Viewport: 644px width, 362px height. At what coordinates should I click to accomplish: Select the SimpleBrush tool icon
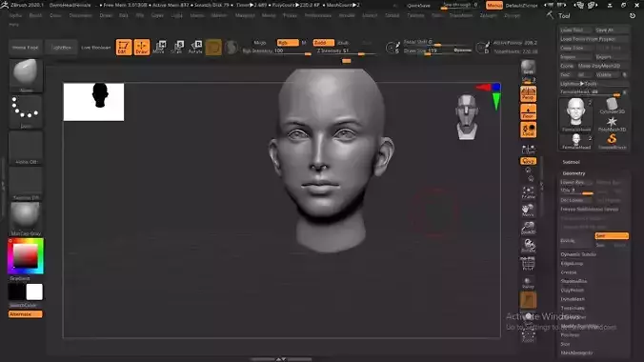pos(612,141)
